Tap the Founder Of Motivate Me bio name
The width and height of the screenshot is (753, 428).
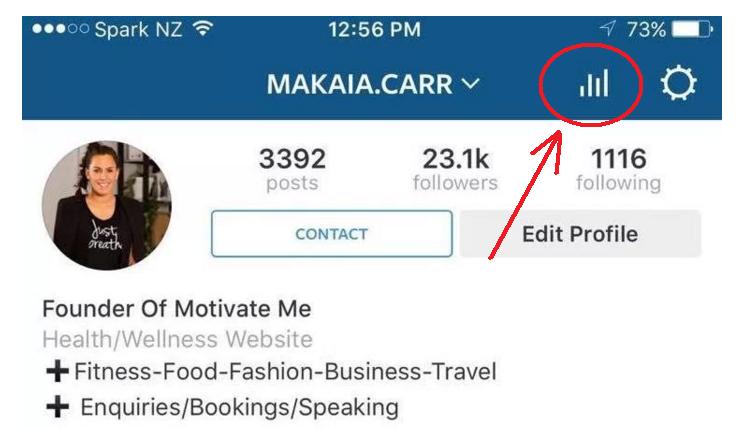coord(177,308)
